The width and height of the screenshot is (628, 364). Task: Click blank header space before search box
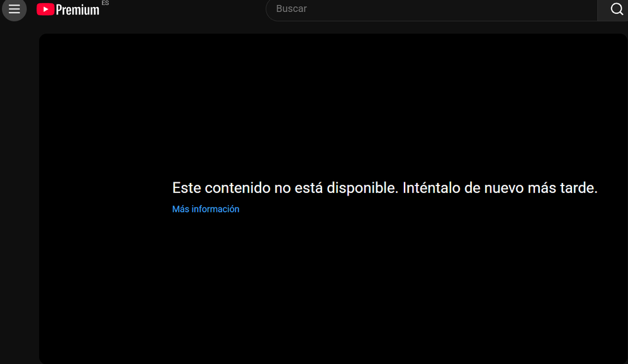[x=189, y=9]
